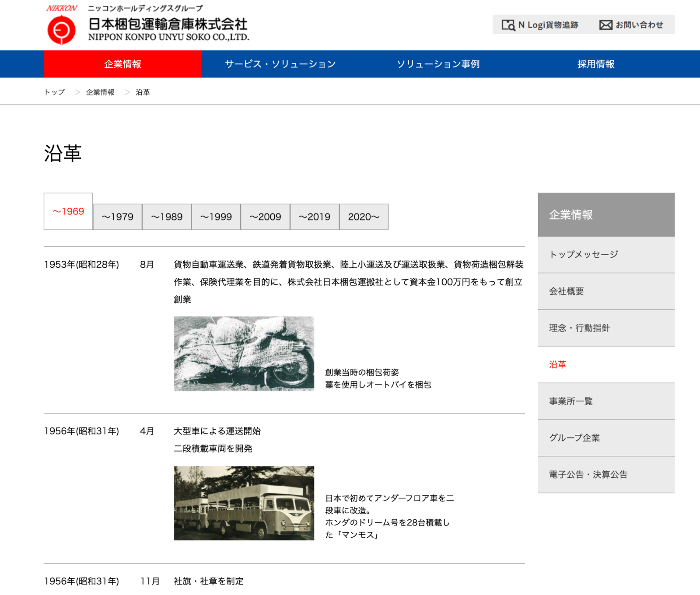This screenshot has height=595, width=700.
Task: Select the currently active ~1969 tab
Action: [x=68, y=211]
